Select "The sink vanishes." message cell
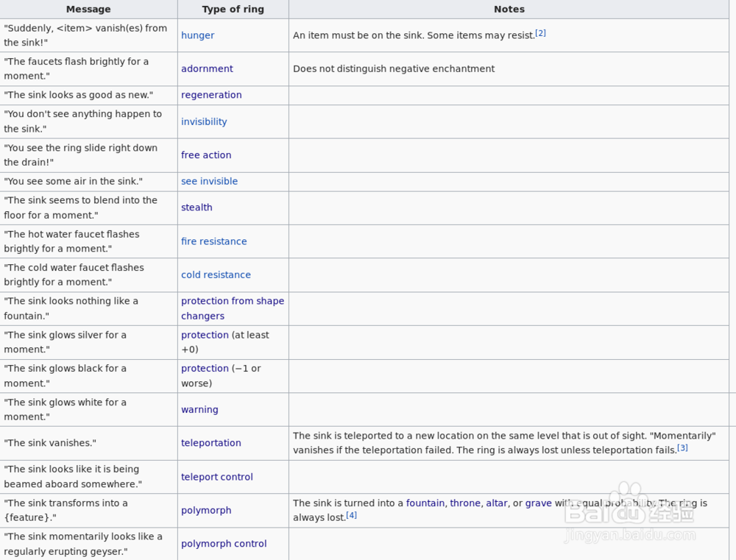Screen dimensions: 736x560 [89, 443]
